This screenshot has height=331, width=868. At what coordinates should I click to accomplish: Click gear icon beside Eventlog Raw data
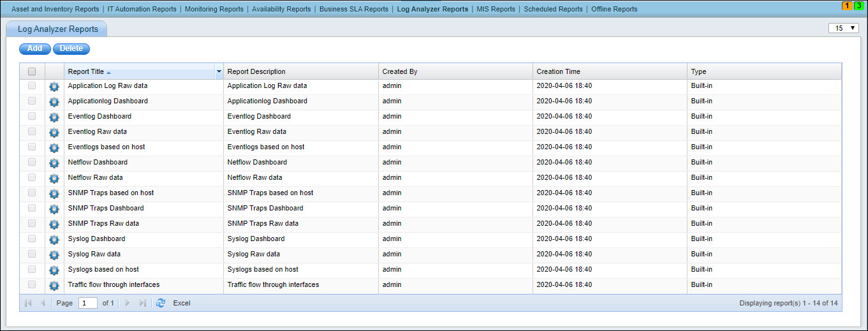click(54, 132)
